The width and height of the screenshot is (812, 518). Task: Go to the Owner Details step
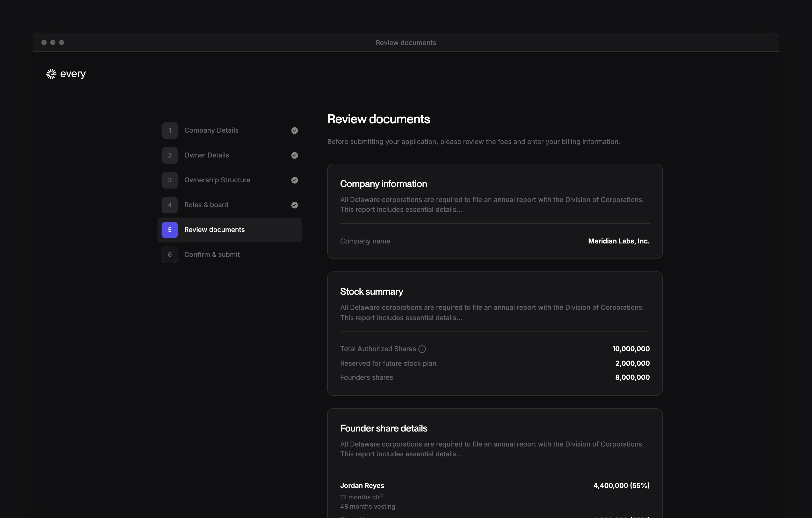(230, 155)
